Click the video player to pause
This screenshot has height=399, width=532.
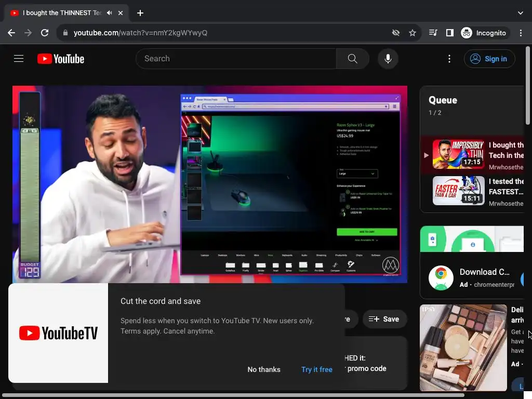coord(210,184)
